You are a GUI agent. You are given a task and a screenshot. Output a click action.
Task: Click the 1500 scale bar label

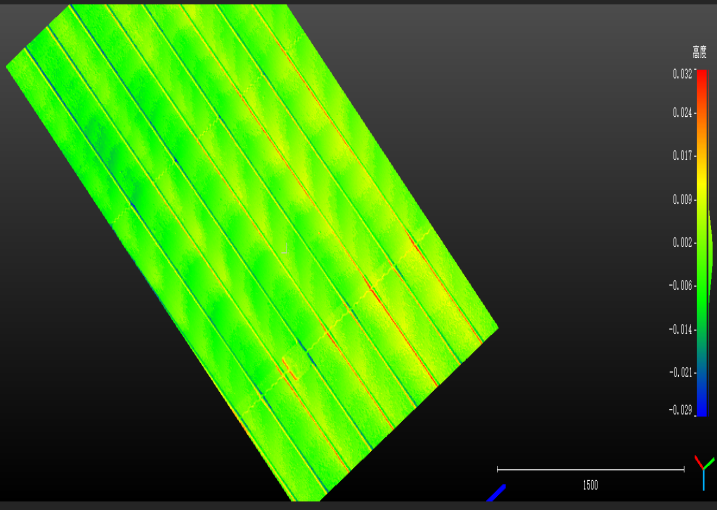[590, 485]
